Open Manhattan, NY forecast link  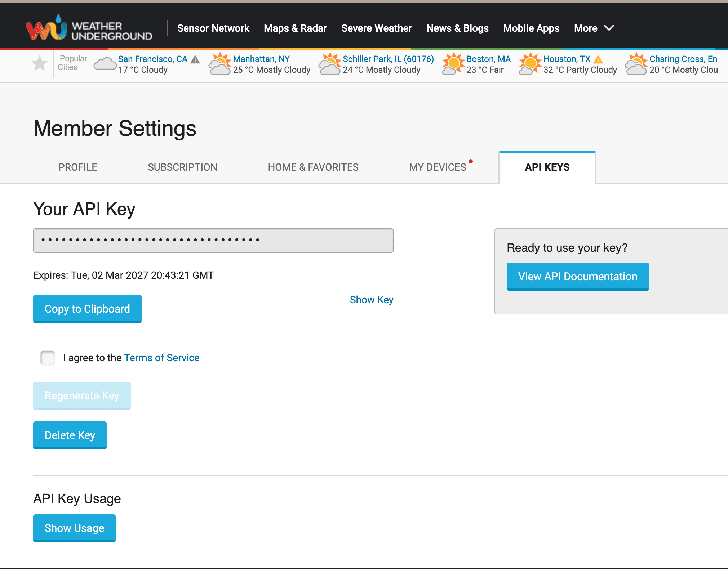[x=261, y=59]
